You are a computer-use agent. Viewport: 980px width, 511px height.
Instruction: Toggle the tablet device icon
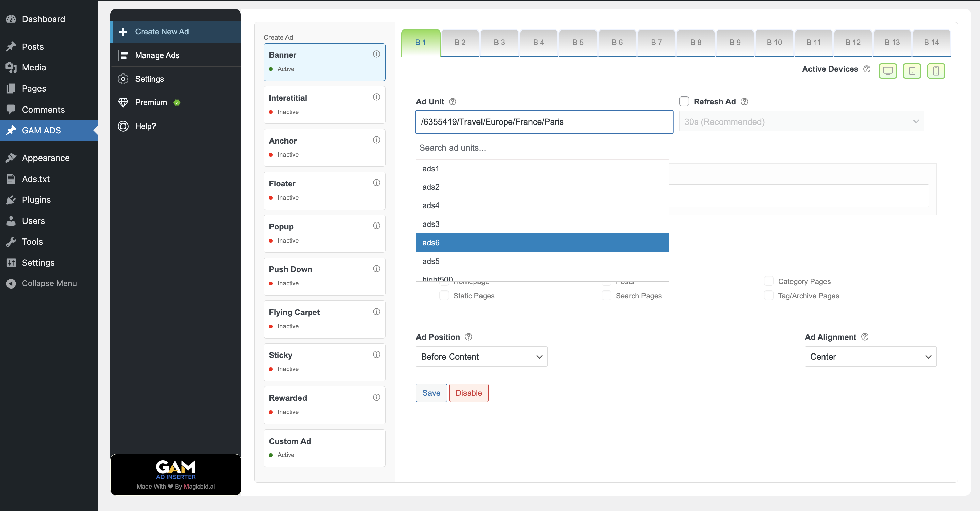[x=912, y=71]
